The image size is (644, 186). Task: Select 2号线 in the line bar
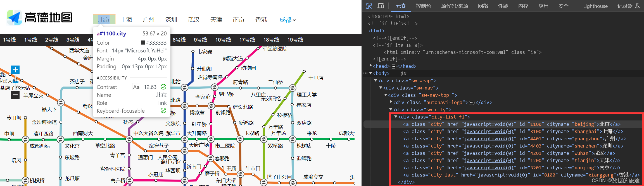pyautogui.click(x=52, y=40)
